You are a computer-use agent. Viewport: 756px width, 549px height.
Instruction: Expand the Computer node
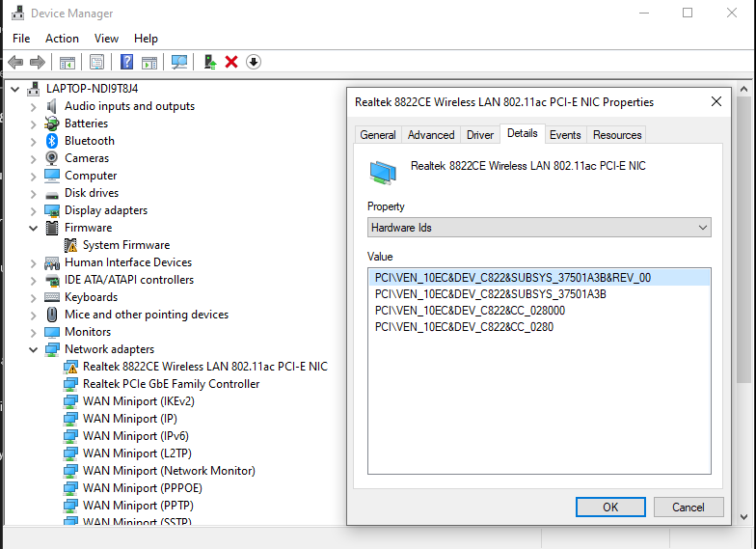[x=33, y=176]
